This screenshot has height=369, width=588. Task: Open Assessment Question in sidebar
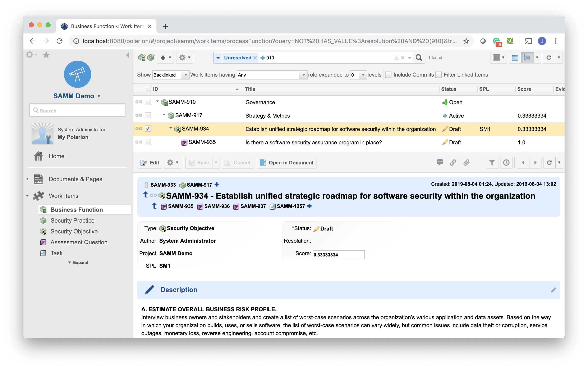pos(79,242)
